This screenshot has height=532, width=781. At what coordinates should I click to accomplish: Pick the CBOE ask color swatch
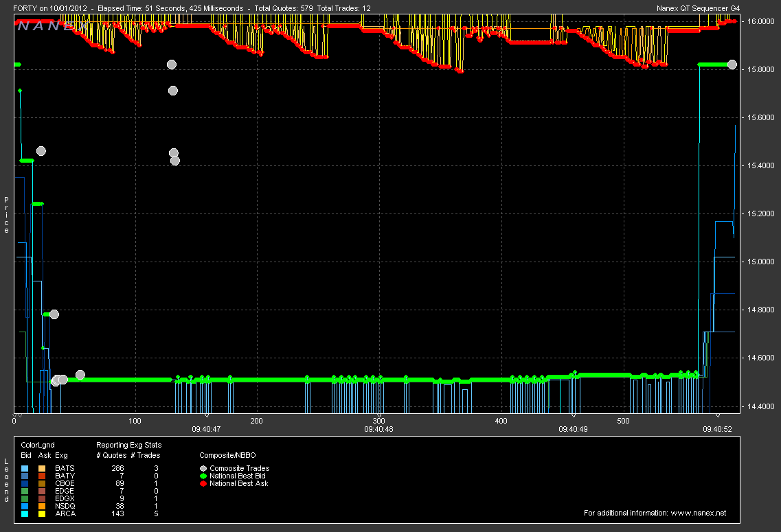click(x=42, y=483)
